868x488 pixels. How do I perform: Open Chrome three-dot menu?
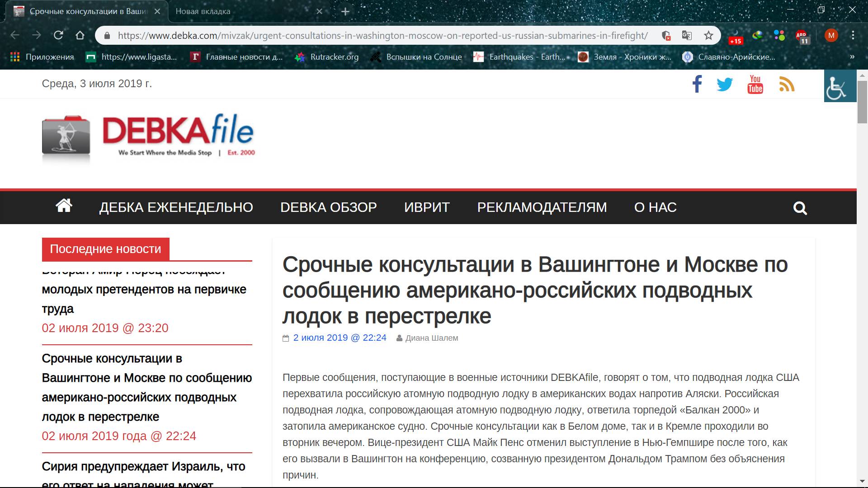point(853,35)
